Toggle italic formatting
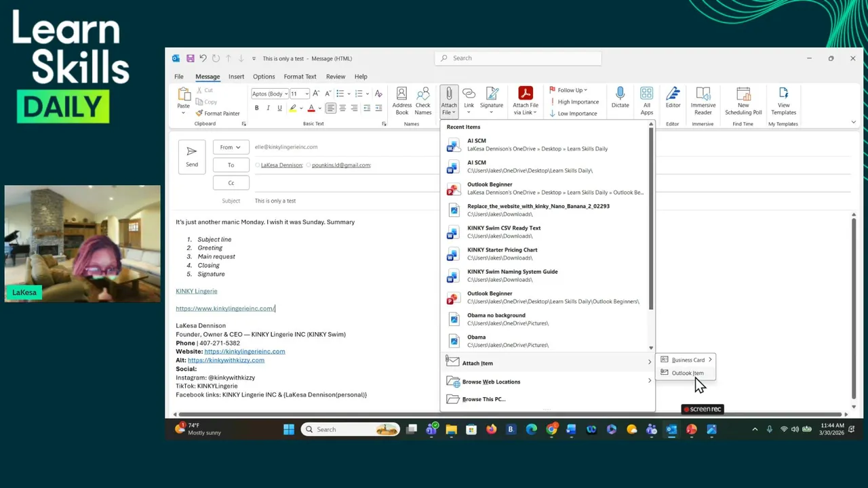The image size is (868, 488). (x=268, y=108)
